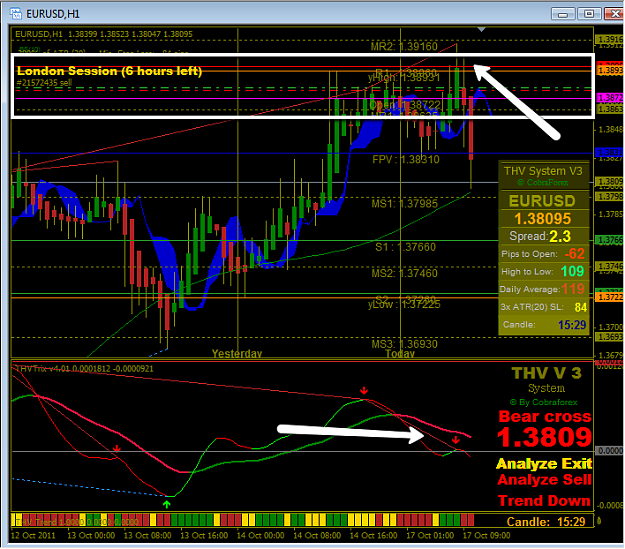Viewport: 625px width, 549px height.
Task: Click the 'THV System V3' panel header
Action: [x=543, y=171]
